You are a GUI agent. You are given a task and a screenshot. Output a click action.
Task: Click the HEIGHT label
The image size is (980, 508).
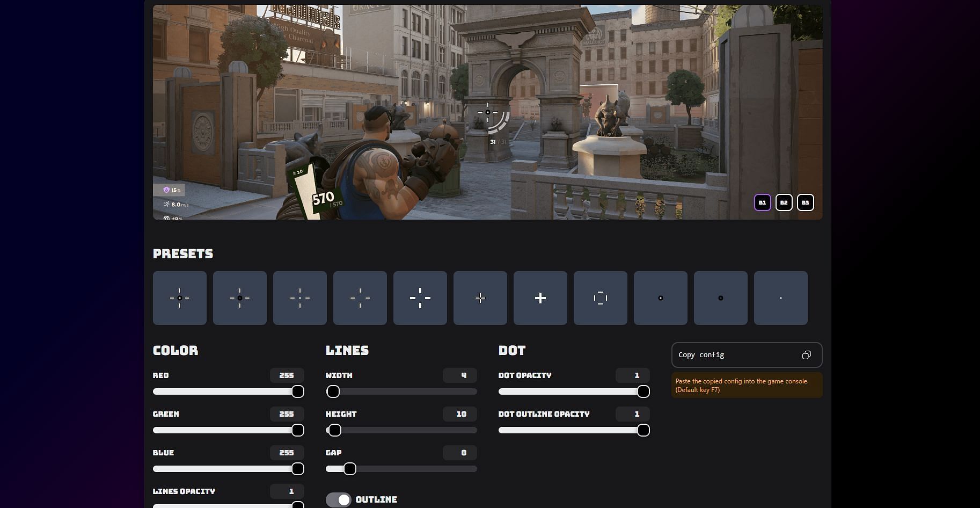341,414
